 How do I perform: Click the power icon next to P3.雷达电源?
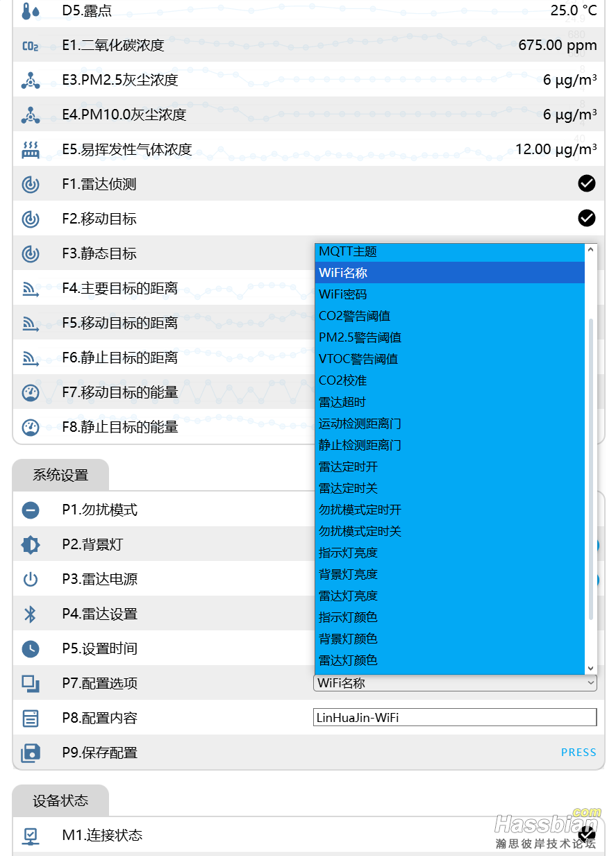(31, 579)
